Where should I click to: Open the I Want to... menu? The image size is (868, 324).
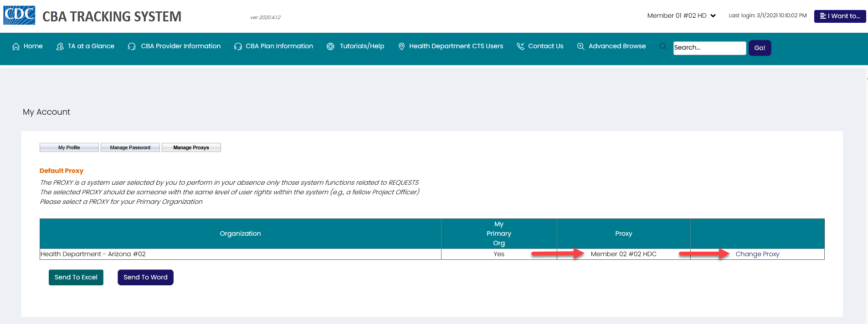[840, 16]
